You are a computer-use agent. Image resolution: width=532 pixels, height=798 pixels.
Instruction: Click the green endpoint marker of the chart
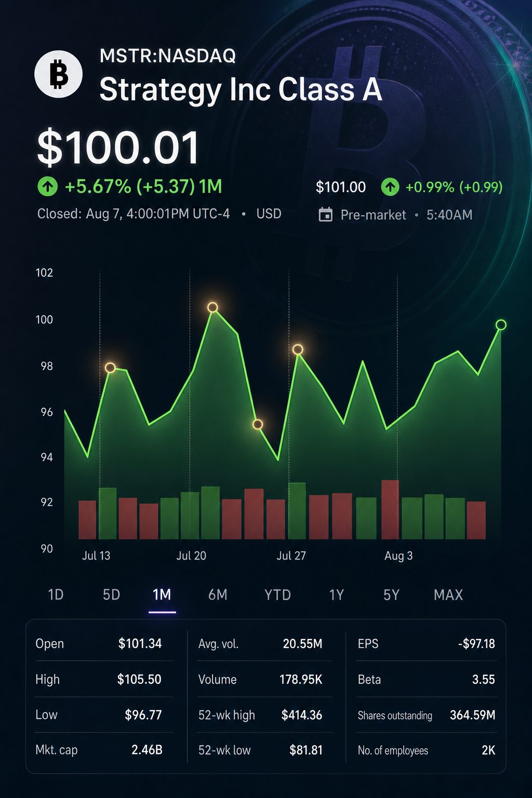click(501, 325)
